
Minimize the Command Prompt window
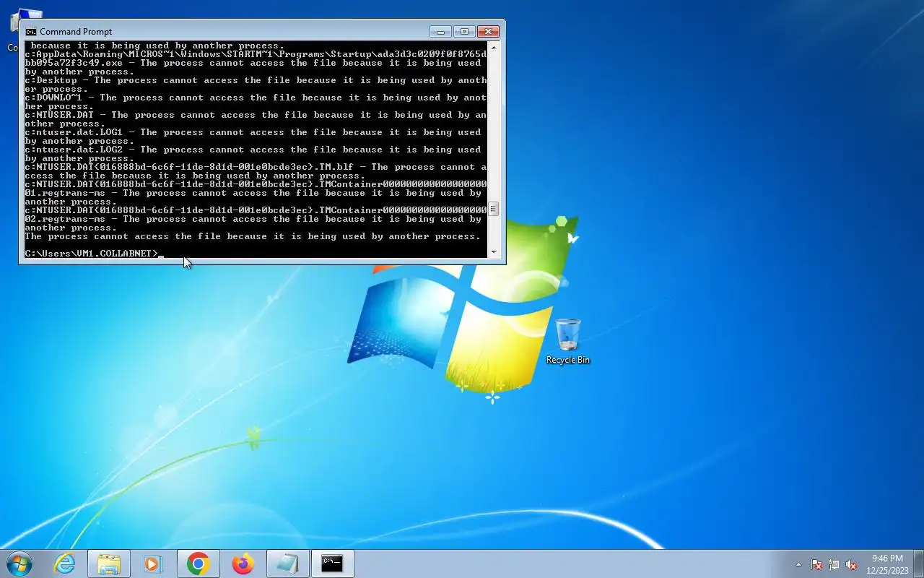point(440,32)
